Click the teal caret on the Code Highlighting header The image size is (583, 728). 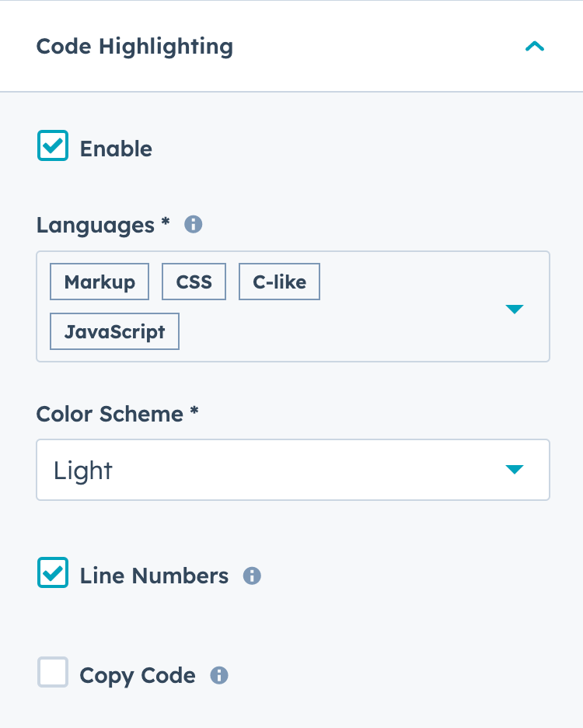pyautogui.click(x=535, y=46)
